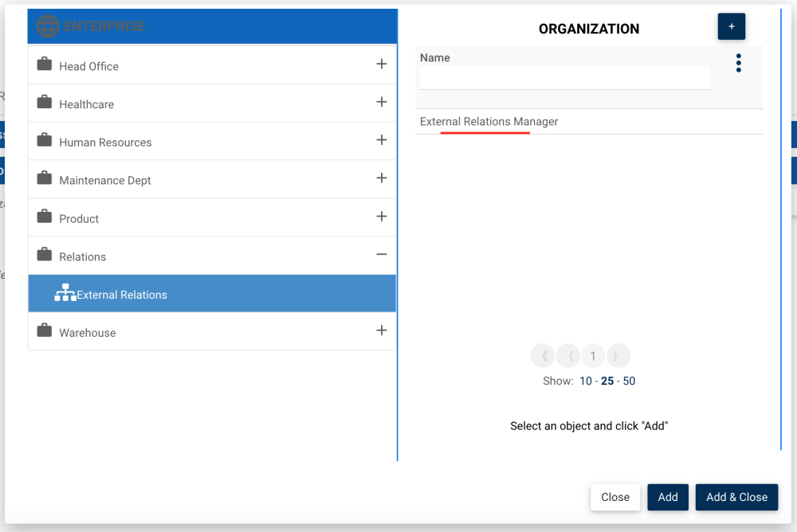The width and height of the screenshot is (797, 532).
Task: Select the External Relations tree item
Action: 212,294
